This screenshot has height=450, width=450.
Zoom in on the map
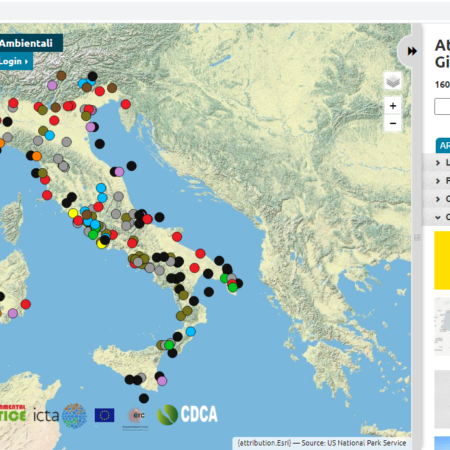(x=393, y=106)
